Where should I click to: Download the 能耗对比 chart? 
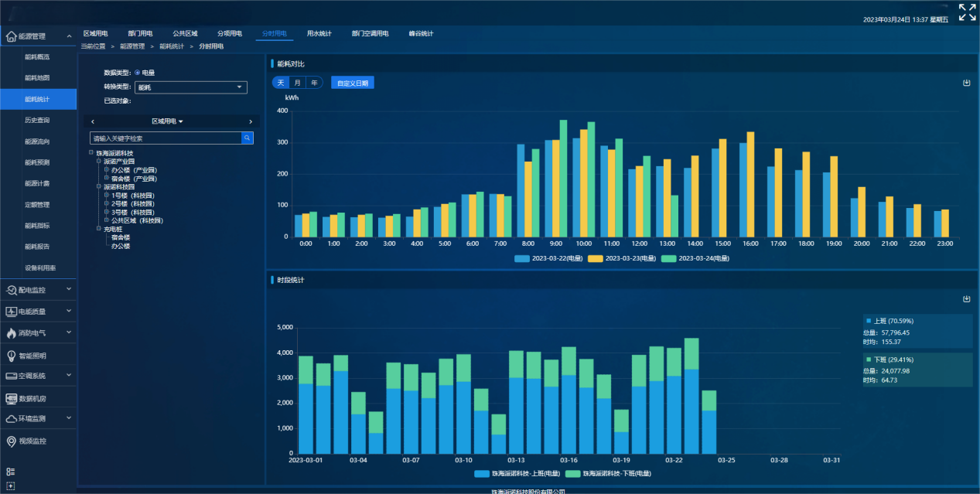tap(966, 83)
